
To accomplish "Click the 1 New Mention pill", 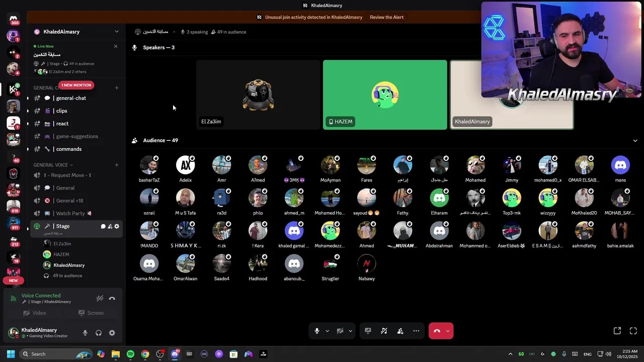I will [76, 85].
